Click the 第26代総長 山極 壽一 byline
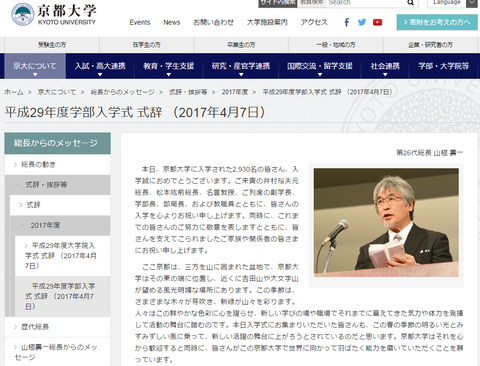The height and width of the screenshot is (366, 480). (x=429, y=153)
